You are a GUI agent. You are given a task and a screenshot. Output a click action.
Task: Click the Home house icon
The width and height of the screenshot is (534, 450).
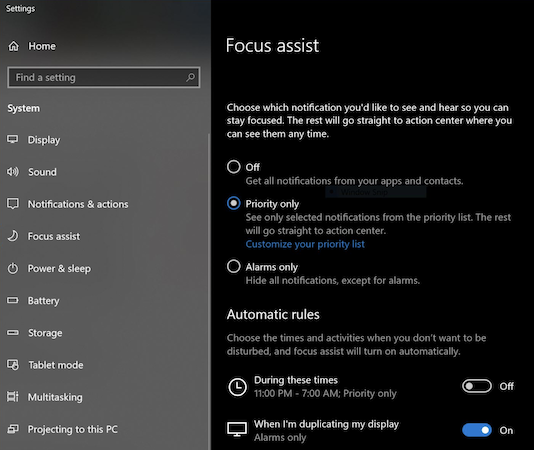click(14, 46)
